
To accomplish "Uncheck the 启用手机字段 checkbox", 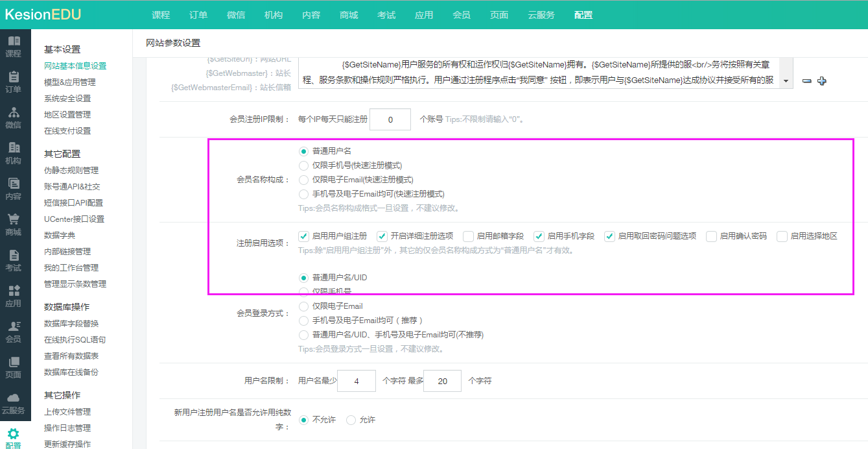I will pos(539,236).
